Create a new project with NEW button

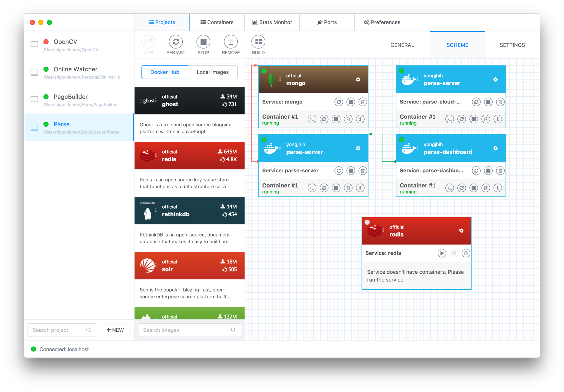[115, 330]
